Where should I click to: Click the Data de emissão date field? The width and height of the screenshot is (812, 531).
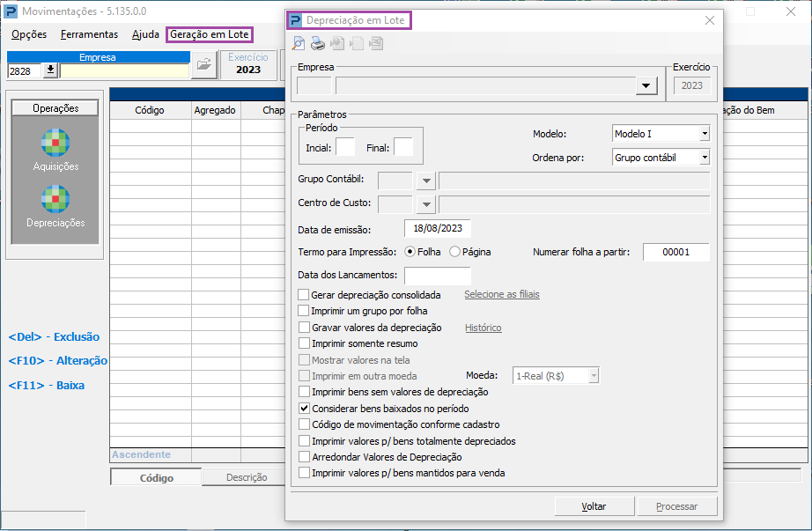point(438,228)
